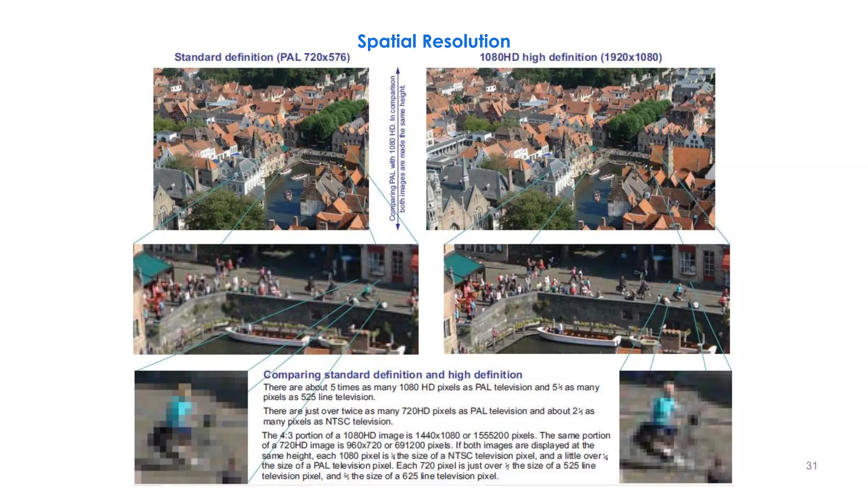Click paragraph starting 'There are about 5 times'
Screen dimensions: 868x488
pos(431,392)
